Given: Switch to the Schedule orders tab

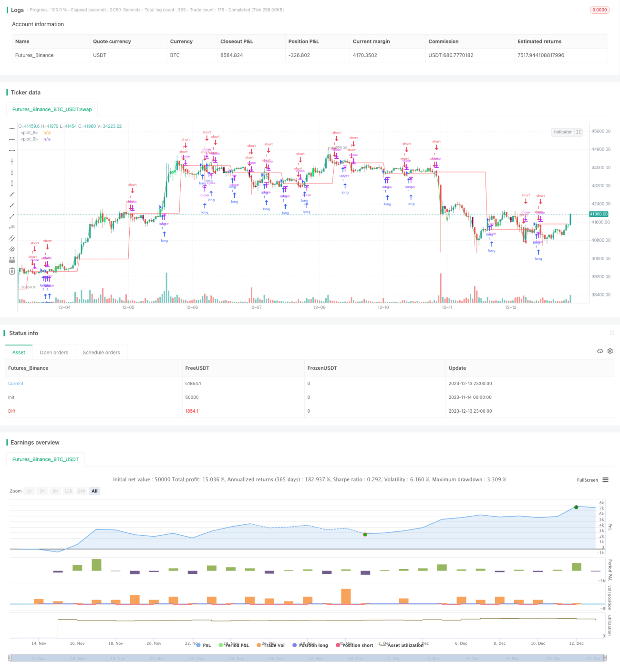Looking at the screenshot, I should click(x=101, y=353).
